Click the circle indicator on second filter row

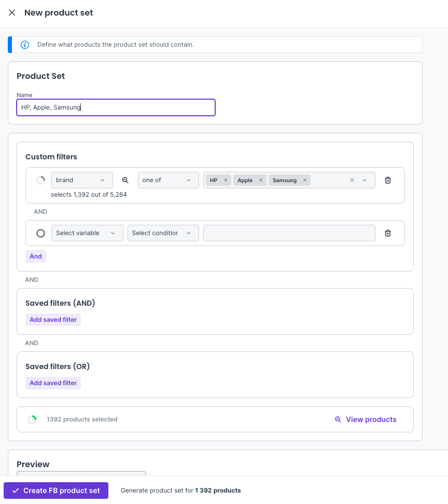40,233
